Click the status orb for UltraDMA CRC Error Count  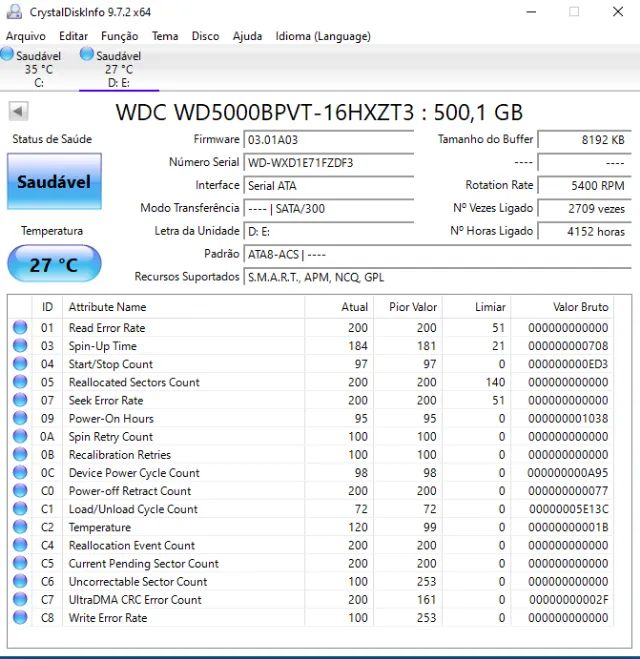point(20,599)
